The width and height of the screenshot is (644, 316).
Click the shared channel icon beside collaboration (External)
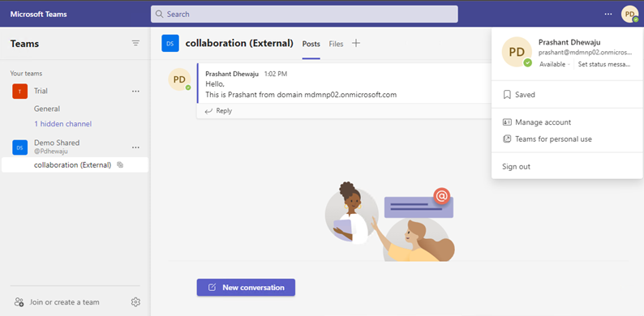point(120,165)
